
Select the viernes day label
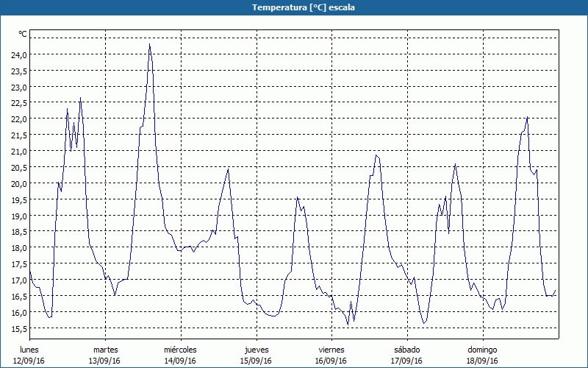coord(332,350)
